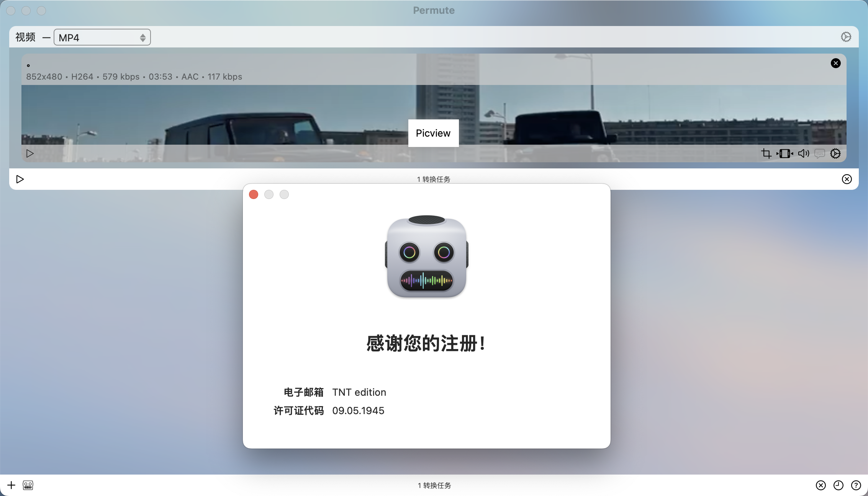868x496 pixels.
Task: Click the video info 852x480 H264 text
Action: coord(134,77)
